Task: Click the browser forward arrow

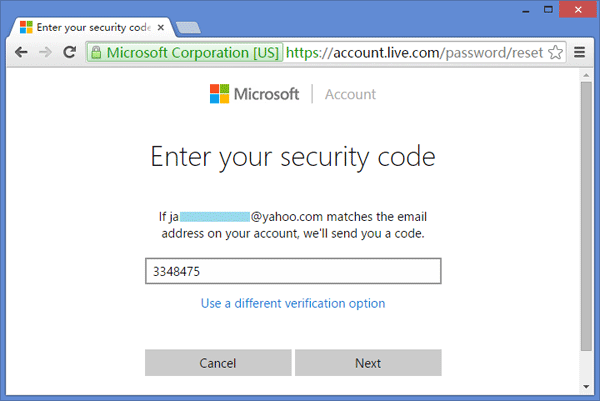Action: [x=45, y=51]
